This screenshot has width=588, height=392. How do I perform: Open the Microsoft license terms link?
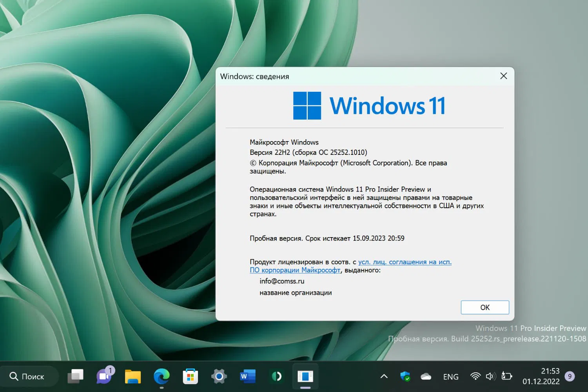tap(350, 266)
